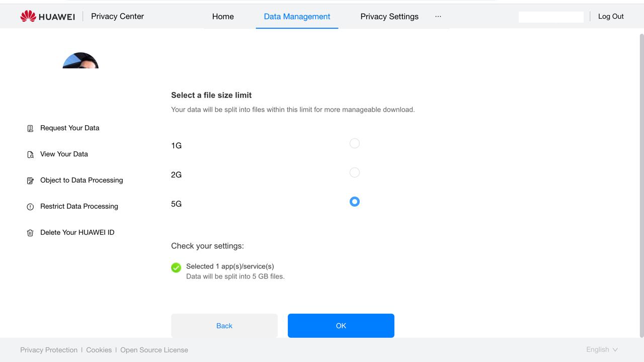Screen dimensions: 644x362
Task: Select the 1G file size limit
Action: [355, 143]
